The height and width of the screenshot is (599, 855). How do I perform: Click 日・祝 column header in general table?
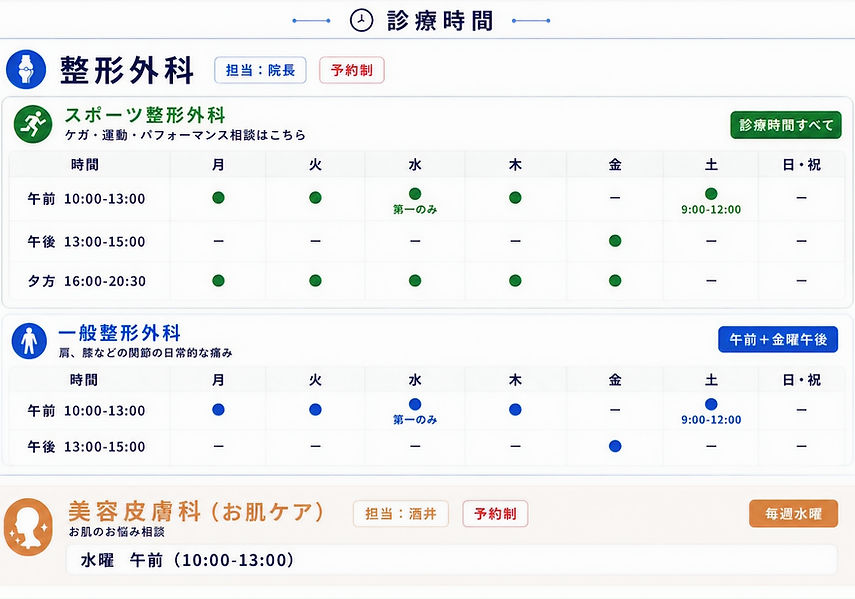pos(802,380)
